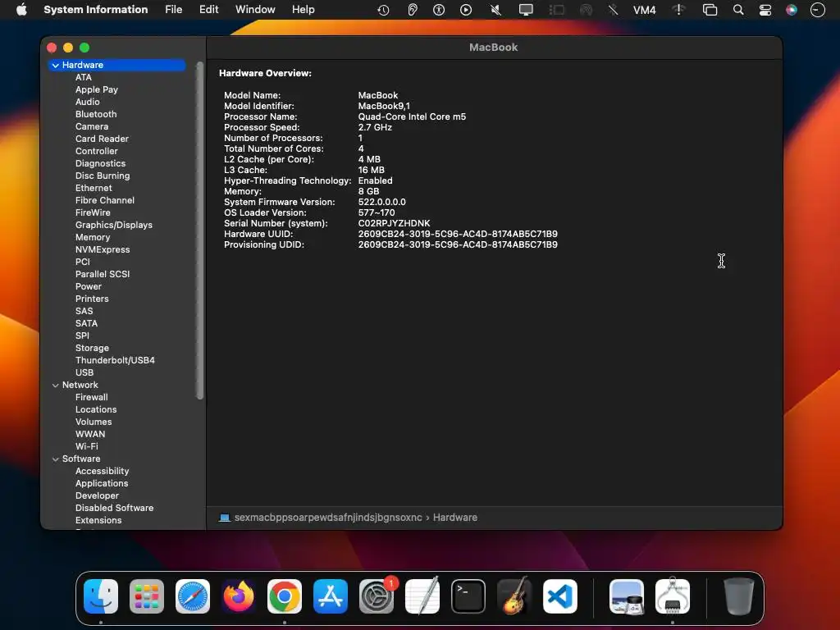This screenshot has height=630, width=840.
Task: Open App Store from the Dock
Action: [331, 596]
